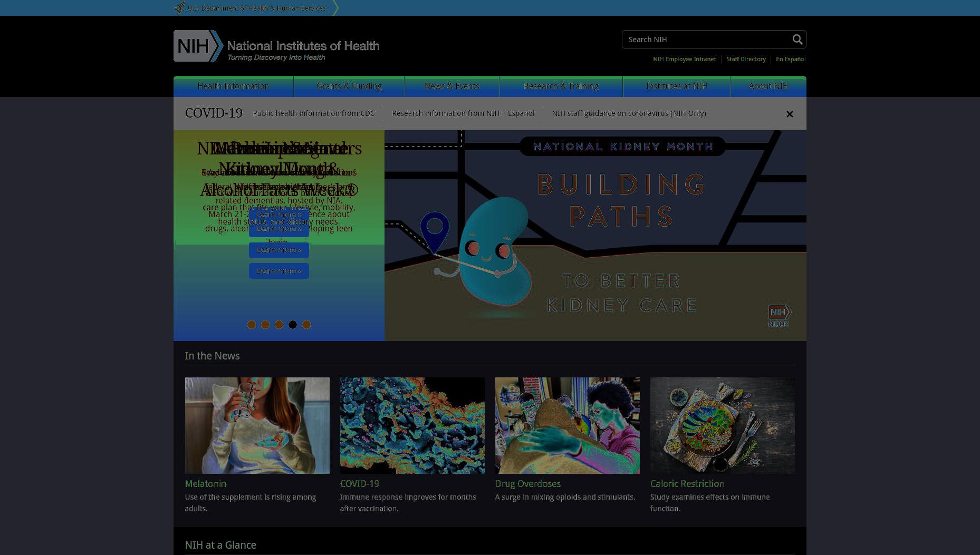Viewport: 980px width, 555px height.
Task: Click 'A surge in mixing opioids' text
Action: 565,497
